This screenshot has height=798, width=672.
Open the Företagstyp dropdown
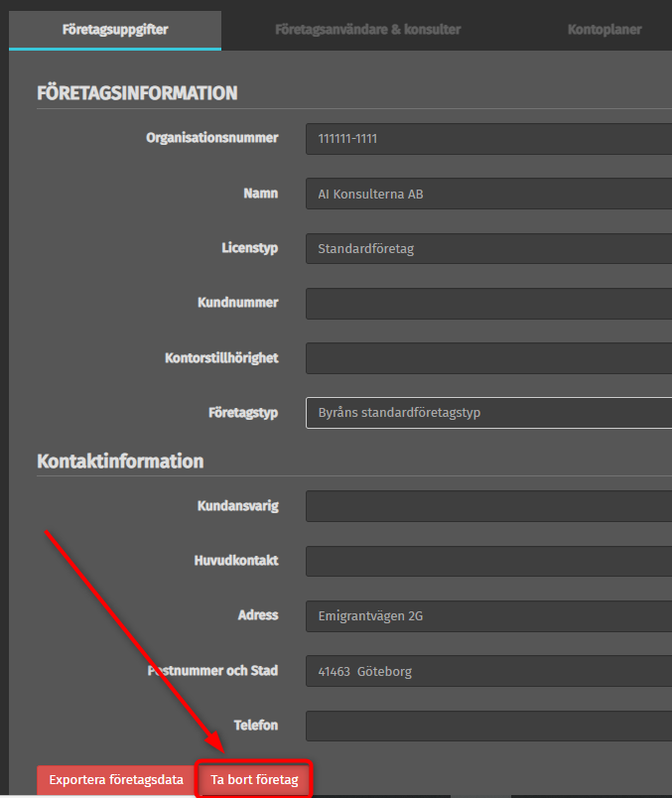point(488,413)
